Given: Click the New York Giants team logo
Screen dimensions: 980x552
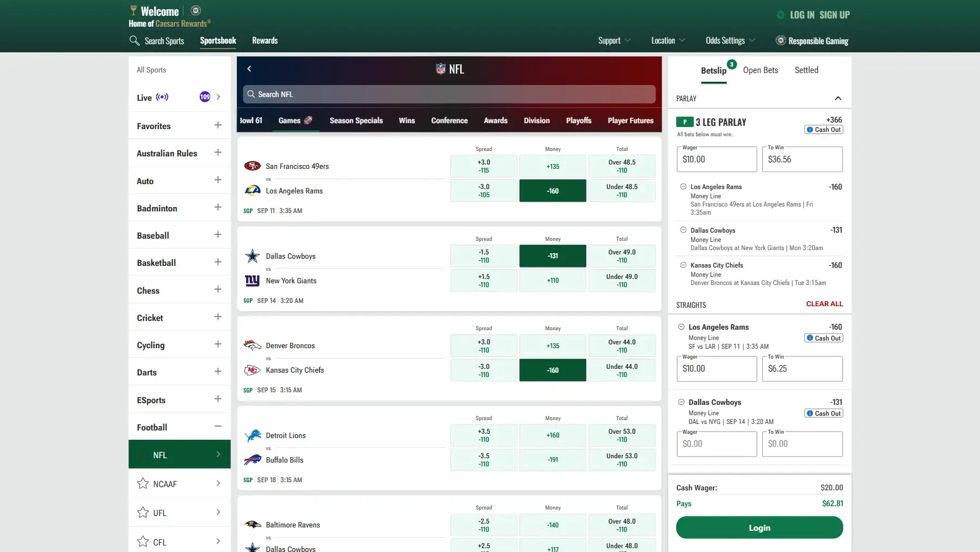Looking at the screenshot, I should [x=253, y=281].
